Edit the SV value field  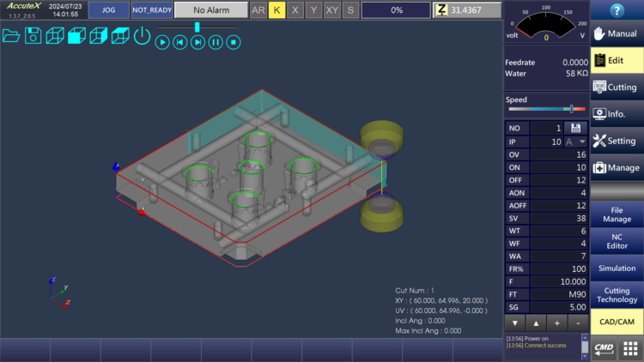point(559,219)
